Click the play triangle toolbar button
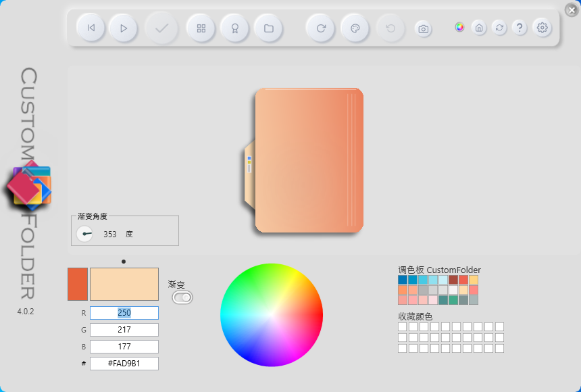Screen dimensions: 581x392 click(124, 28)
